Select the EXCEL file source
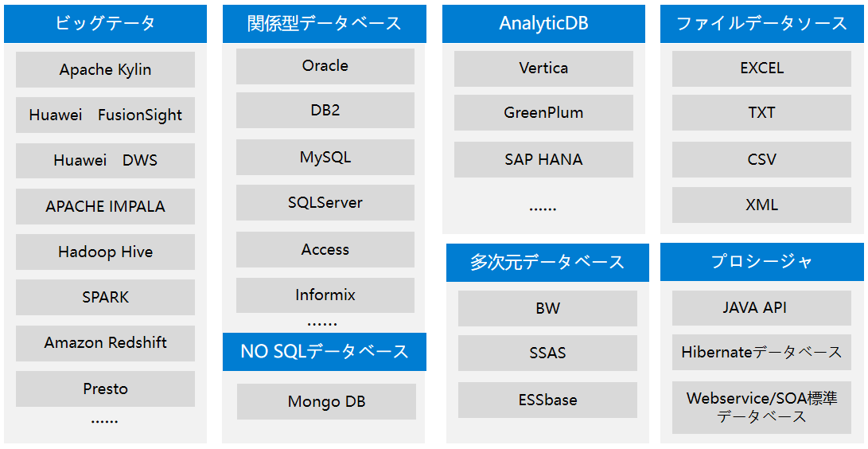The width and height of the screenshot is (868, 449). click(761, 68)
